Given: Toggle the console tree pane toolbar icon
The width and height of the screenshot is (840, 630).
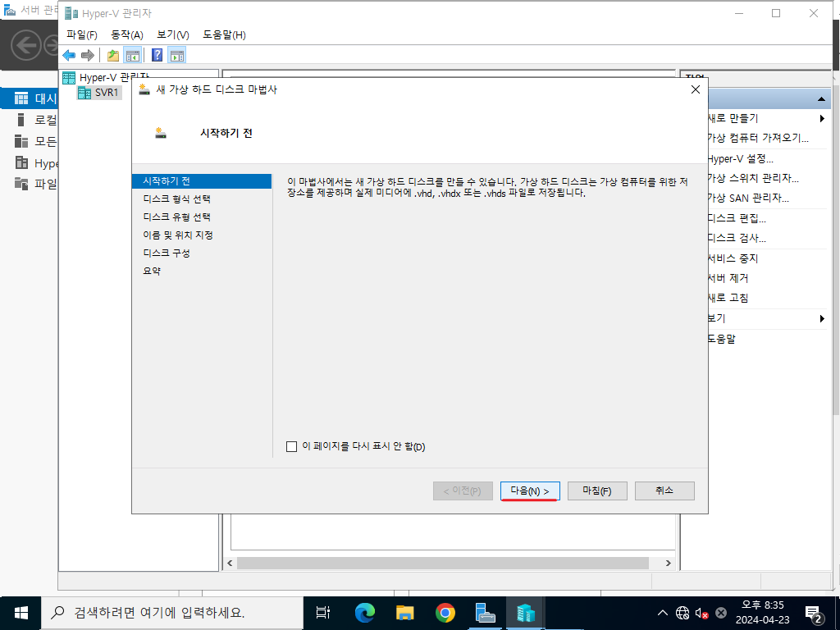Looking at the screenshot, I should coord(132,55).
